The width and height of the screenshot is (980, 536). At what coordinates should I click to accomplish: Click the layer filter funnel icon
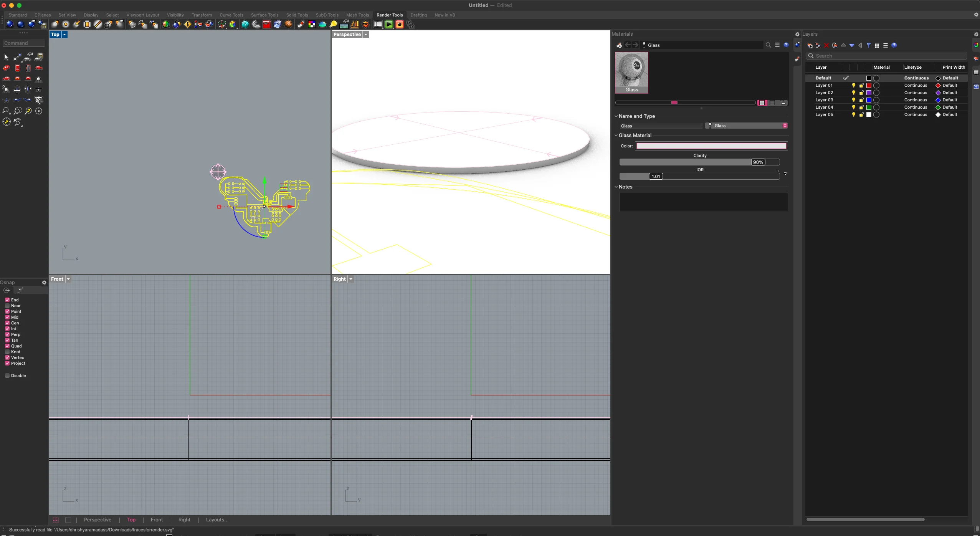(868, 45)
